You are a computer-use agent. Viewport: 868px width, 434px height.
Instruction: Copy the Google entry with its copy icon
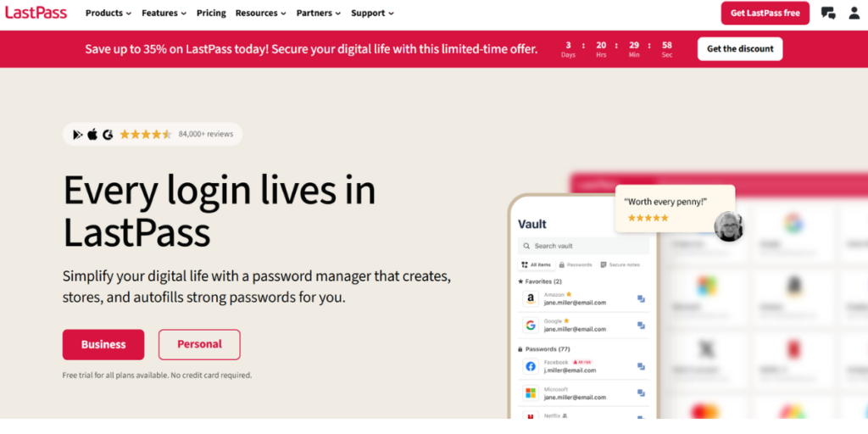pyautogui.click(x=641, y=325)
